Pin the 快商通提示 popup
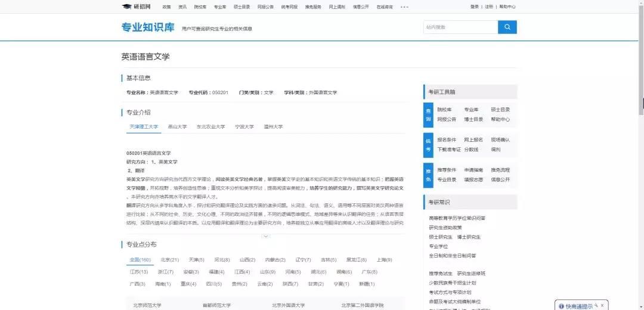This screenshot has height=310, width=644. pos(595,305)
